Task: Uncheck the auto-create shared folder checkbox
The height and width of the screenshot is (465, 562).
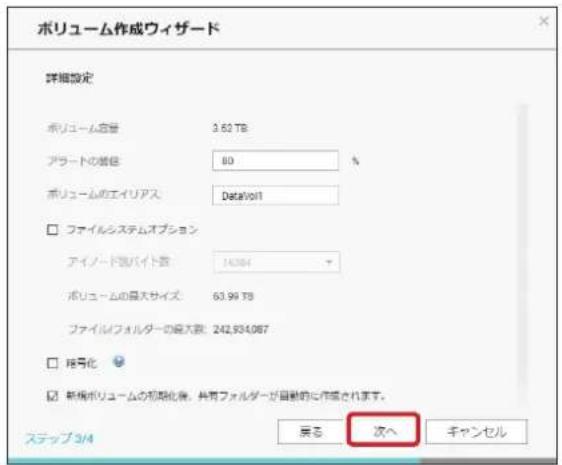Action: (52, 396)
